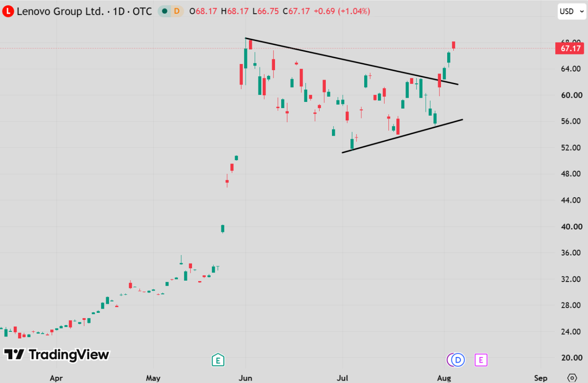Viewport: 588px width, 383px height.
Task: Click the 20.00 price axis label
Action: [x=571, y=358]
